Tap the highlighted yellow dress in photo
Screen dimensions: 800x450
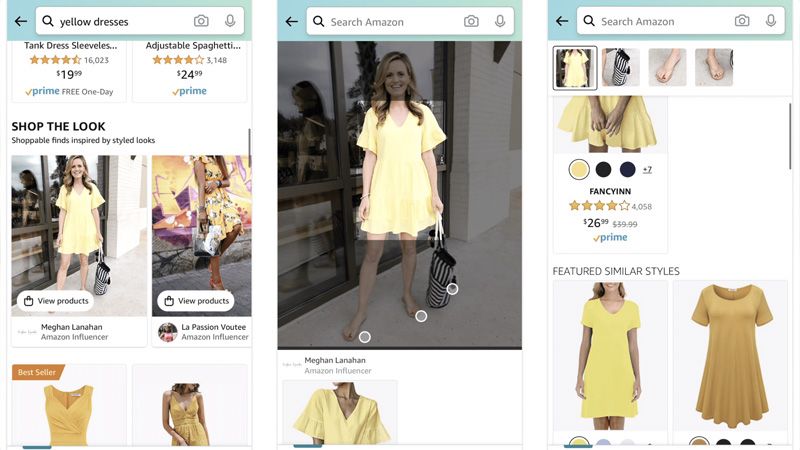pos(401,171)
